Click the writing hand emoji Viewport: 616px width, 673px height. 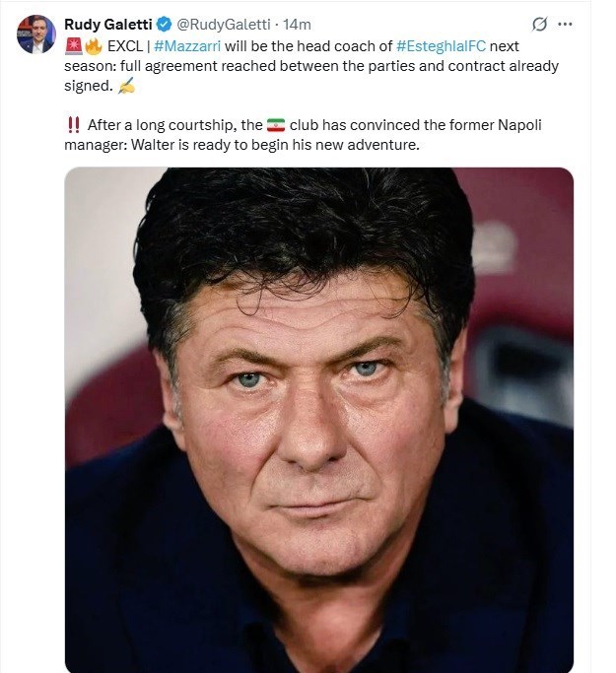click(125, 87)
